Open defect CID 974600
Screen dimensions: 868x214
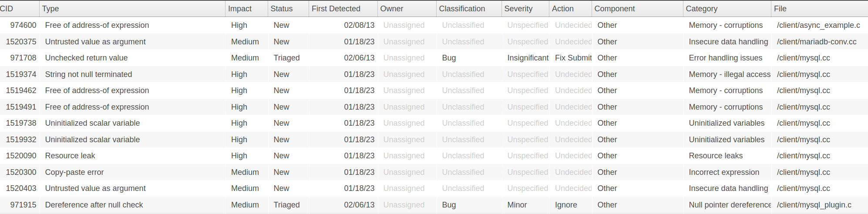(x=24, y=25)
